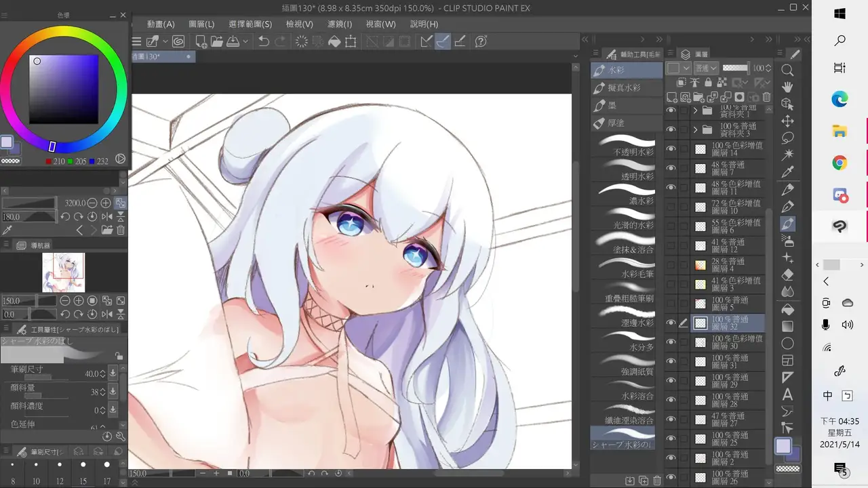Select the Figure ellipse tool
Image resolution: width=868 pixels, height=488 pixels.
coord(787,344)
